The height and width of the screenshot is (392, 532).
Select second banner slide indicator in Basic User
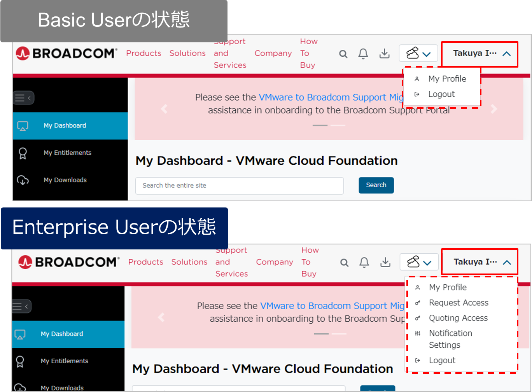click(338, 125)
